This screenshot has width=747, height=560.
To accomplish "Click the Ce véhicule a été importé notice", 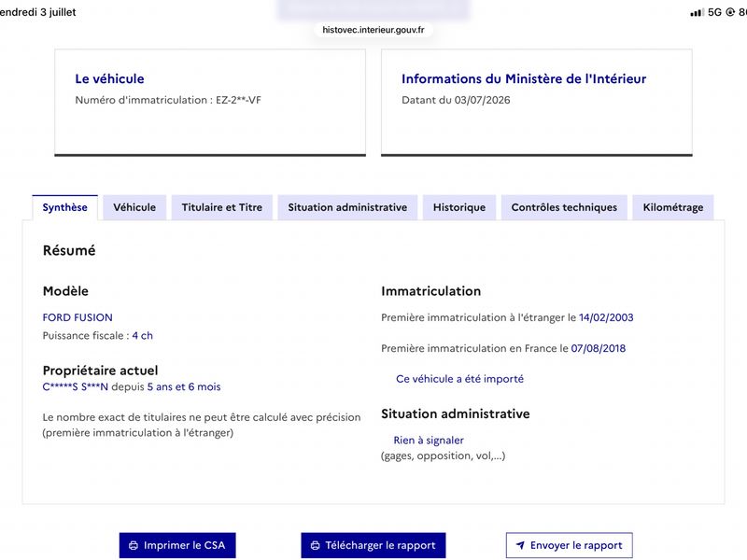I will point(459,379).
